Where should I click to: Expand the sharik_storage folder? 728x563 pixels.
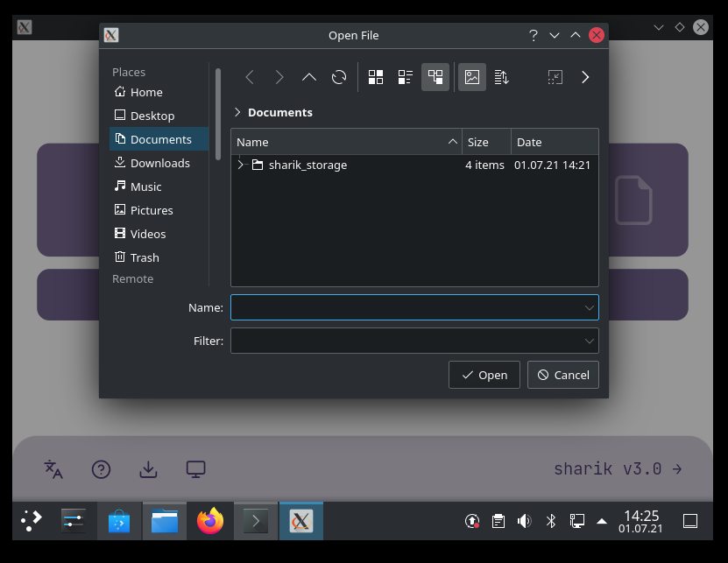(241, 165)
